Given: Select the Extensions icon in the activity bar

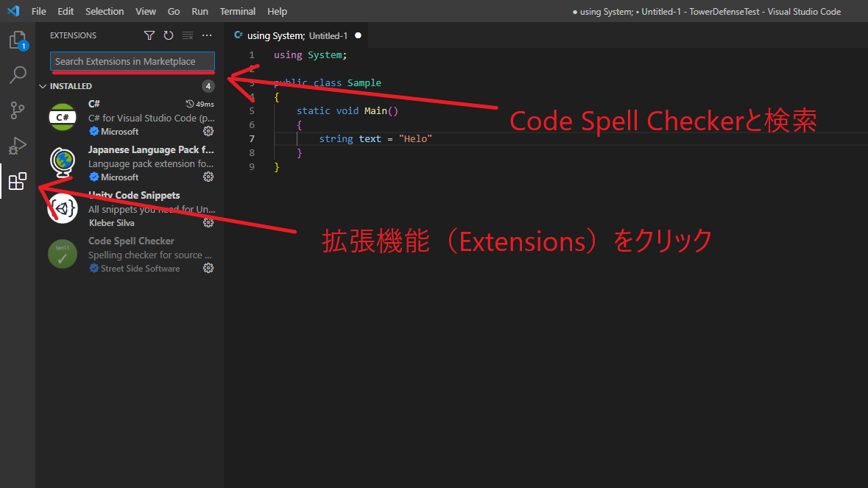Looking at the screenshot, I should pos(18,181).
